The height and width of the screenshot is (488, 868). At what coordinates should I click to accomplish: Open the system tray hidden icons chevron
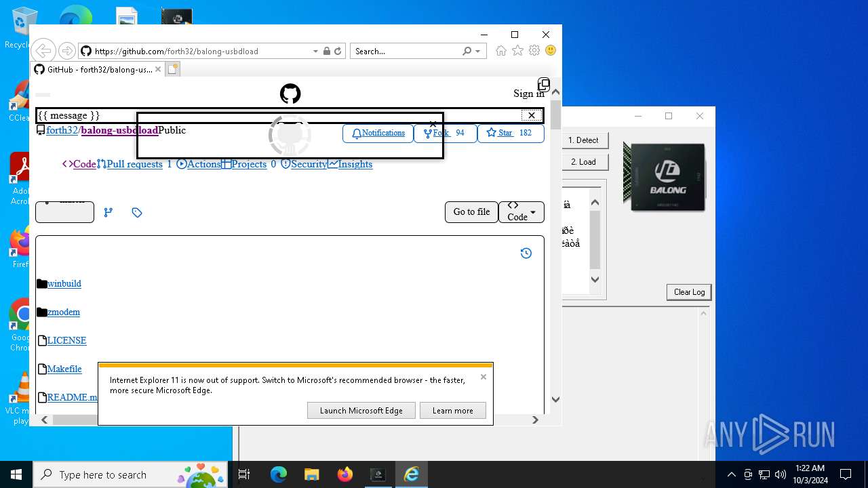pyautogui.click(x=731, y=474)
